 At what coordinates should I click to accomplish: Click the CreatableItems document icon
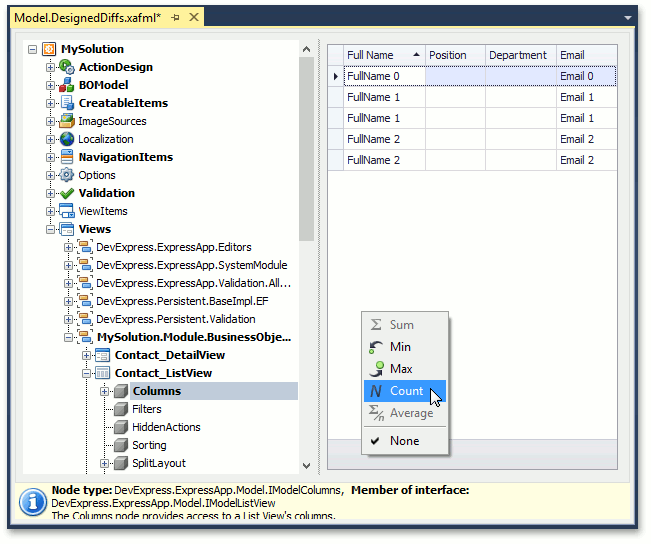tap(66, 103)
